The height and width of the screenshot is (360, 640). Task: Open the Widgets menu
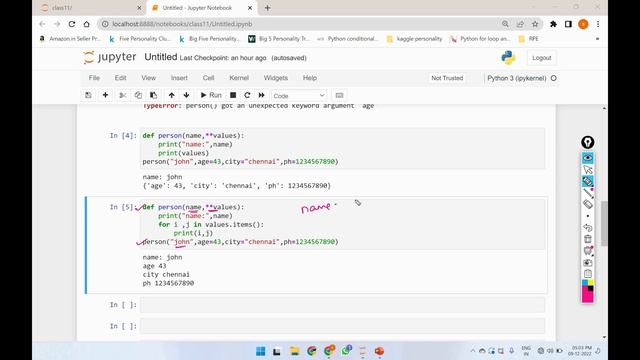click(276, 78)
